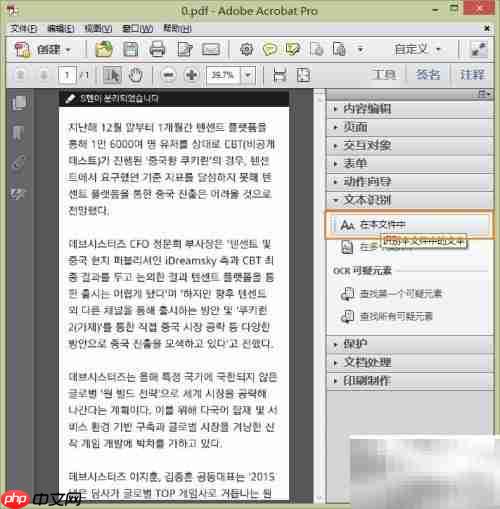Switch to the 注释 pane tab
The image size is (500, 509).
(472, 75)
